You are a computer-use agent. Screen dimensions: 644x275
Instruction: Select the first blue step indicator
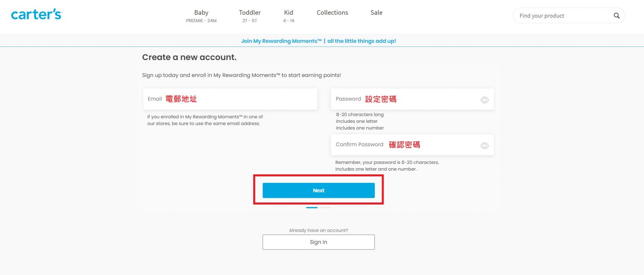[x=312, y=208]
